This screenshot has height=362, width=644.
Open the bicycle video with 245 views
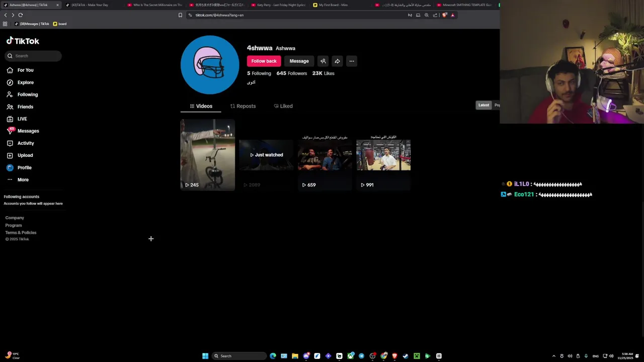tap(207, 155)
